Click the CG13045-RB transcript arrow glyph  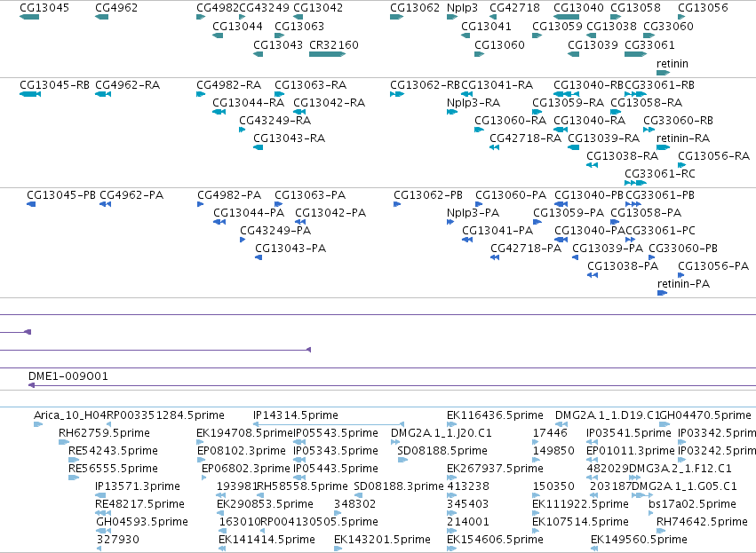point(30,94)
